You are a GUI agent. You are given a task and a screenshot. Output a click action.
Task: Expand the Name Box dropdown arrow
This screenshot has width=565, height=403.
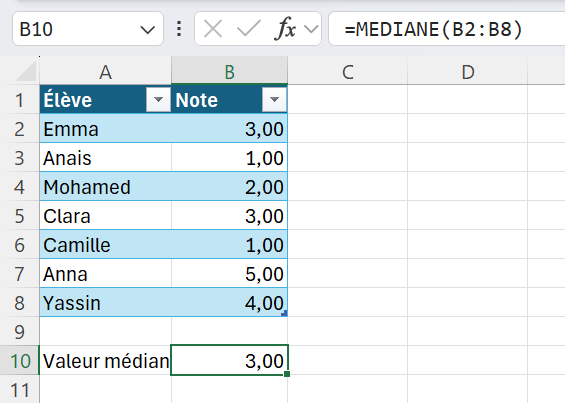tap(148, 30)
